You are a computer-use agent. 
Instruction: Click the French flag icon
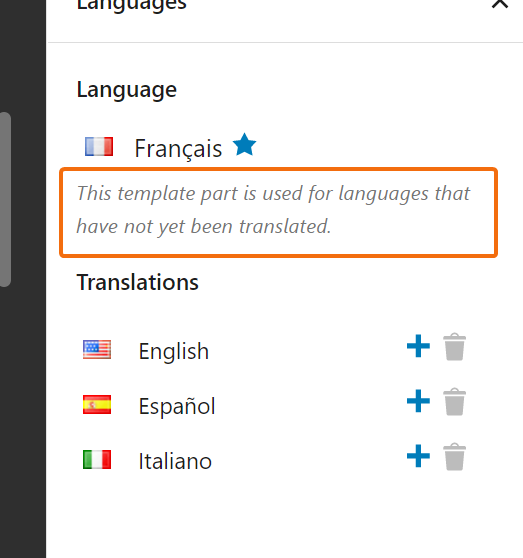[99, 147]
